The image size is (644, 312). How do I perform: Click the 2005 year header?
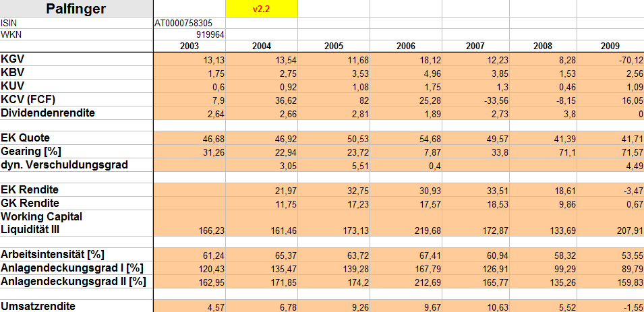tap(334, 46)
